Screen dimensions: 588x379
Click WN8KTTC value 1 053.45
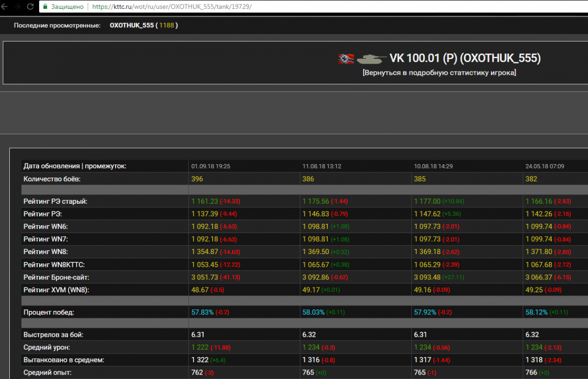[204, 264]
